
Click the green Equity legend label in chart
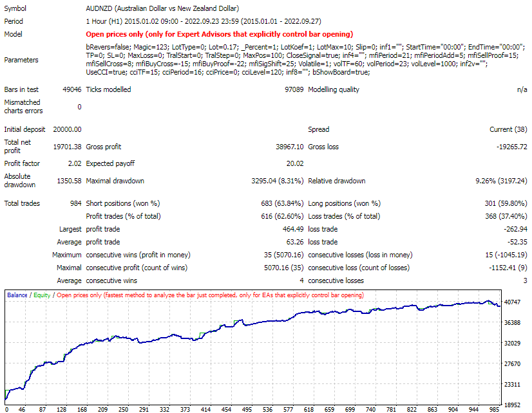(42, 295)
